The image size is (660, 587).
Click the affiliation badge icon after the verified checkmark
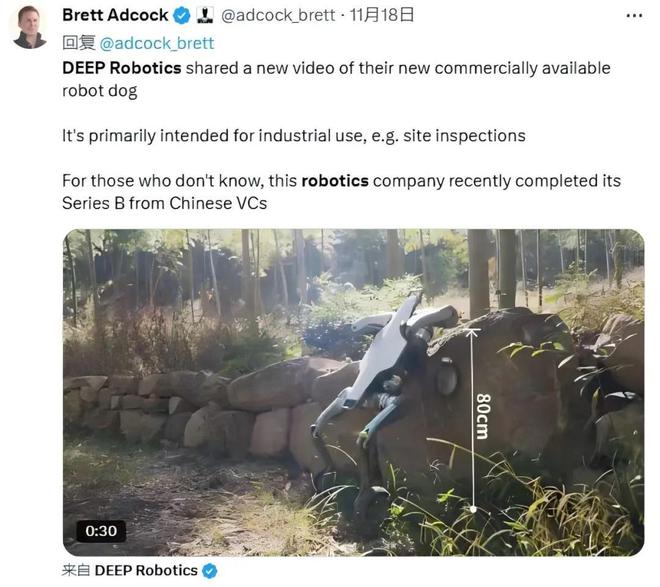pos(205,16)
